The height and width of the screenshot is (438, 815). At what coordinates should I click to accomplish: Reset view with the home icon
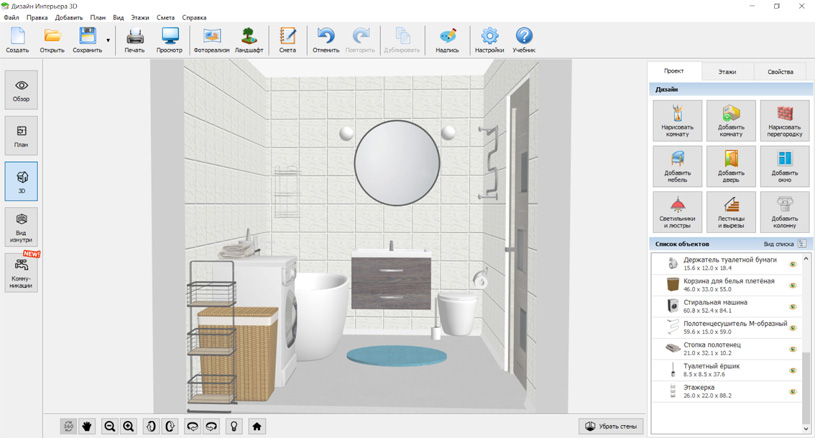tap(257, 426)
